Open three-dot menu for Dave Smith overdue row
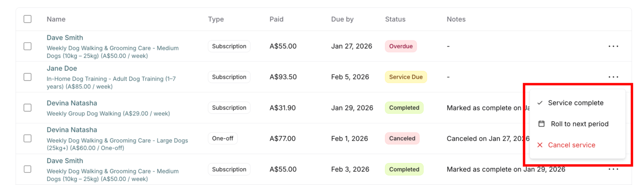The height and width of the screenshot is (185, 644). [613, 46]
